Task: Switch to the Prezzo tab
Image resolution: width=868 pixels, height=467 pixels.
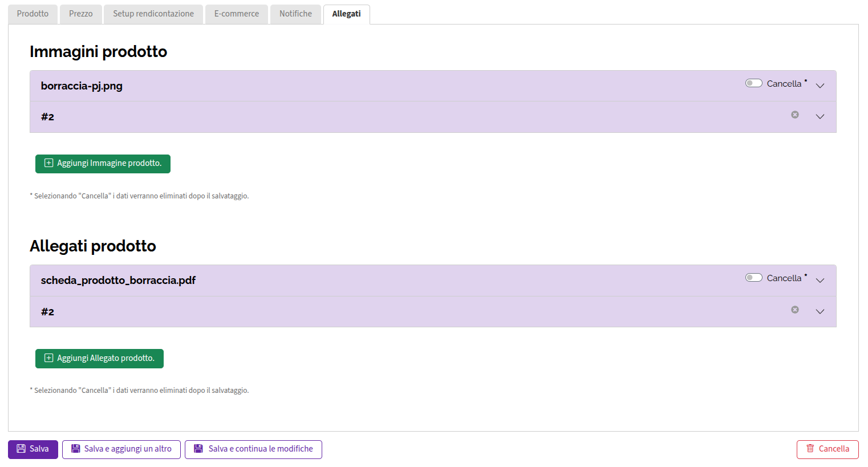Action: coord(81,14)
